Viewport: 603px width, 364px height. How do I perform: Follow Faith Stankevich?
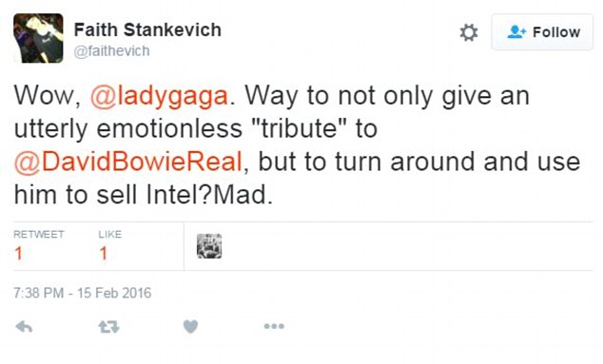tap(542, 32)
